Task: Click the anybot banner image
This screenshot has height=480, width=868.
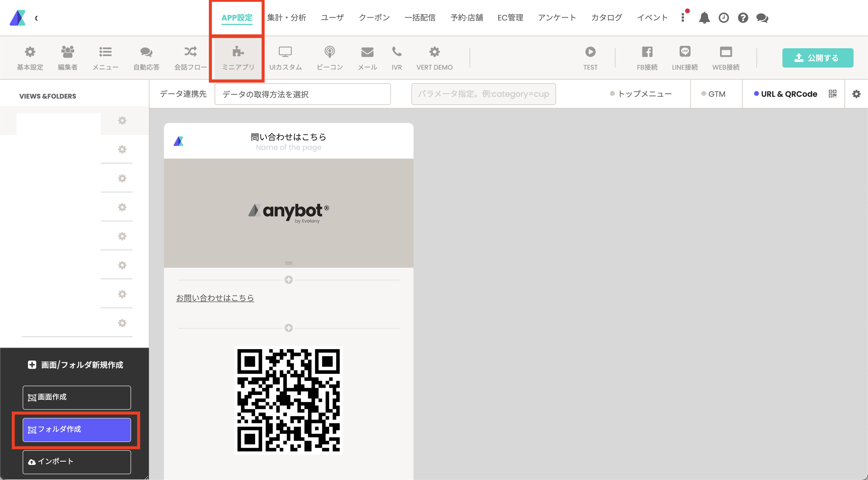Action: coord(289,213)
